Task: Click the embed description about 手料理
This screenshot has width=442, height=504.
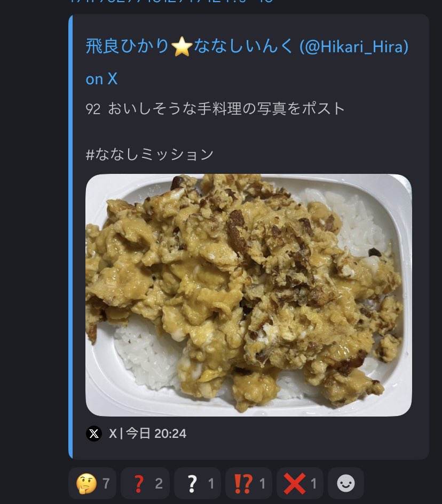Action: [215, 109]
